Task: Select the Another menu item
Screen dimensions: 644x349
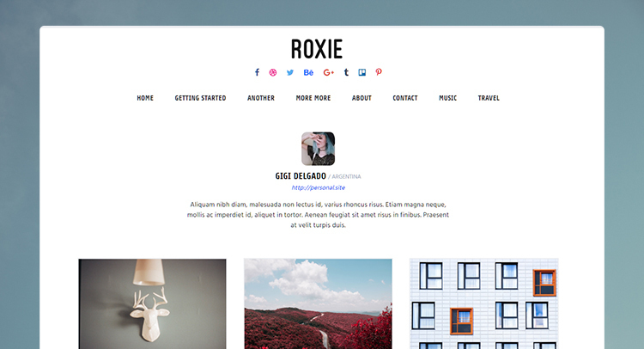Action: [261, 98]
